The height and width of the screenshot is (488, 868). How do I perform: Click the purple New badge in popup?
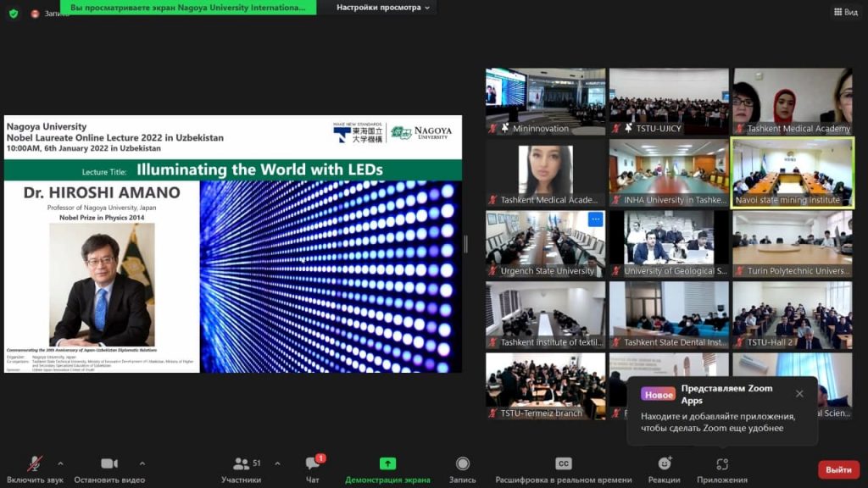[x=658, y=395]
